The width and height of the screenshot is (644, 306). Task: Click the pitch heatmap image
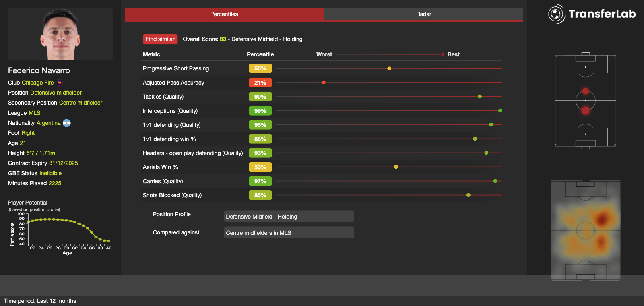[x=586, y=230]
